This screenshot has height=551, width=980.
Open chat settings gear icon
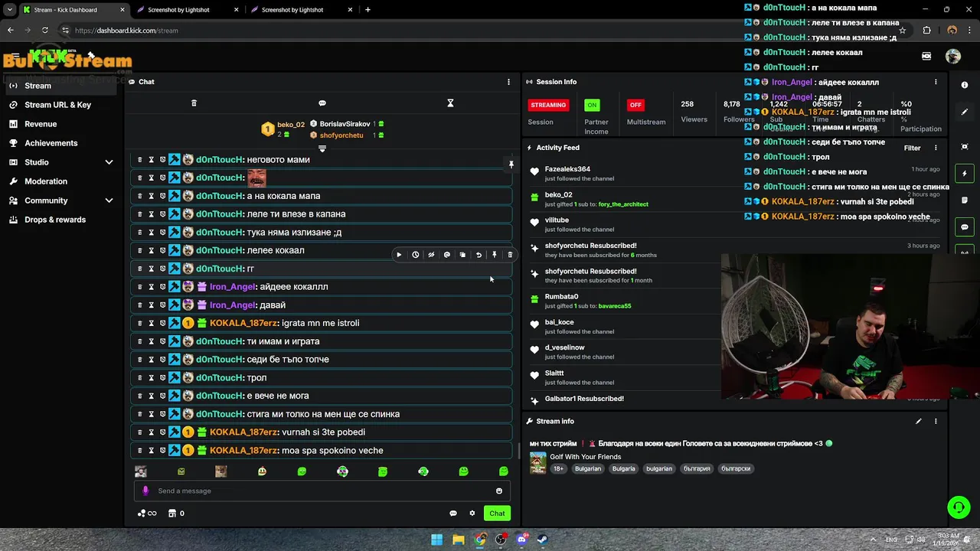pyautogui.click(x=472, y=514)
